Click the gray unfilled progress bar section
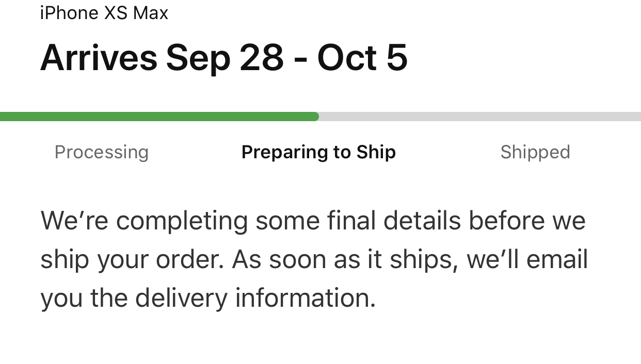This screenshot has width=641, height=364. point(480,117)
